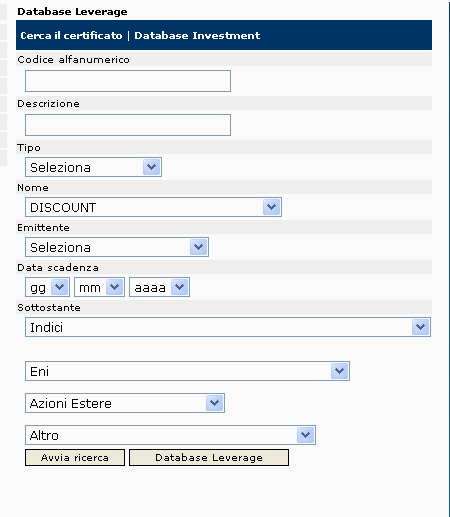Open the Cerca il certificato link

(71, 35)
